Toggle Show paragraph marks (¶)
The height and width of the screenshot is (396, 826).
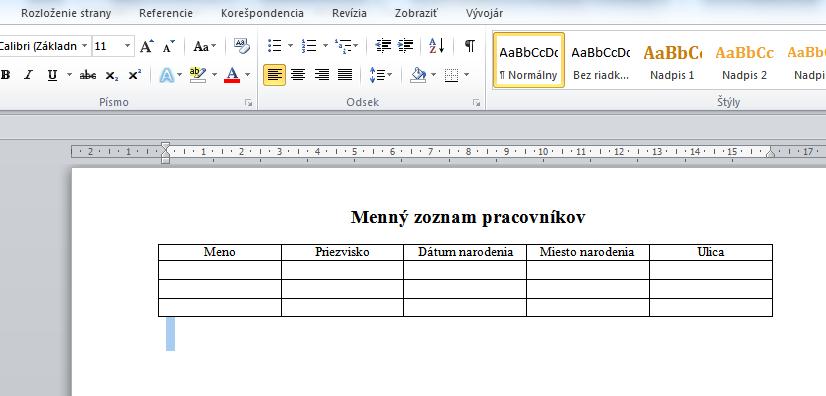[x=470, y=46]
